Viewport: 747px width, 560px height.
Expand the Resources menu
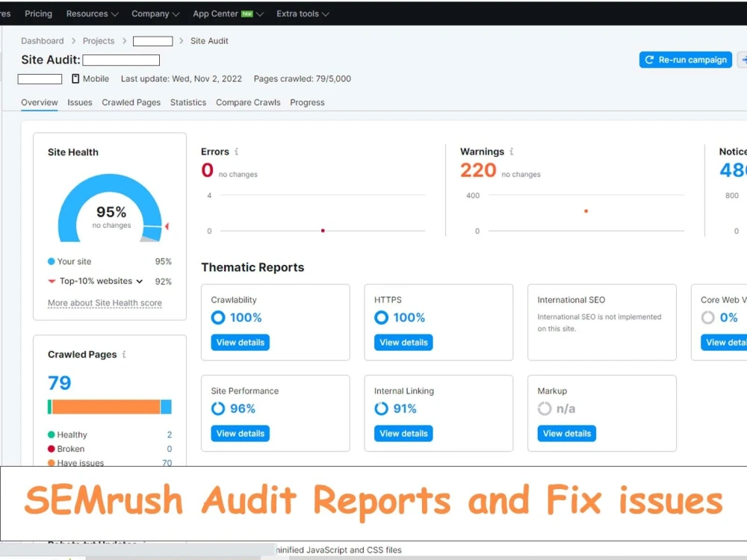(92, 13)
